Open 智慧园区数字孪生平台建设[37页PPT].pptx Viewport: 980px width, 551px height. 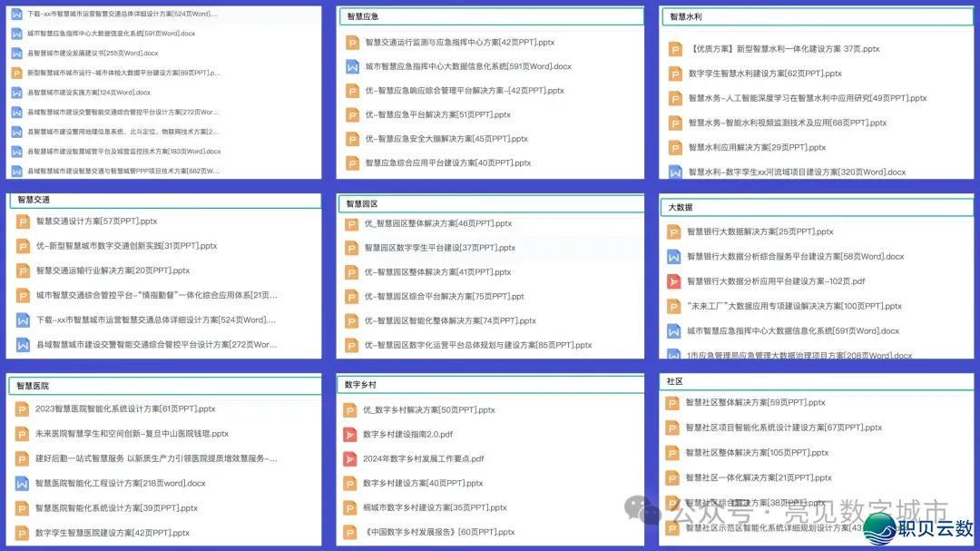[439, 248]
